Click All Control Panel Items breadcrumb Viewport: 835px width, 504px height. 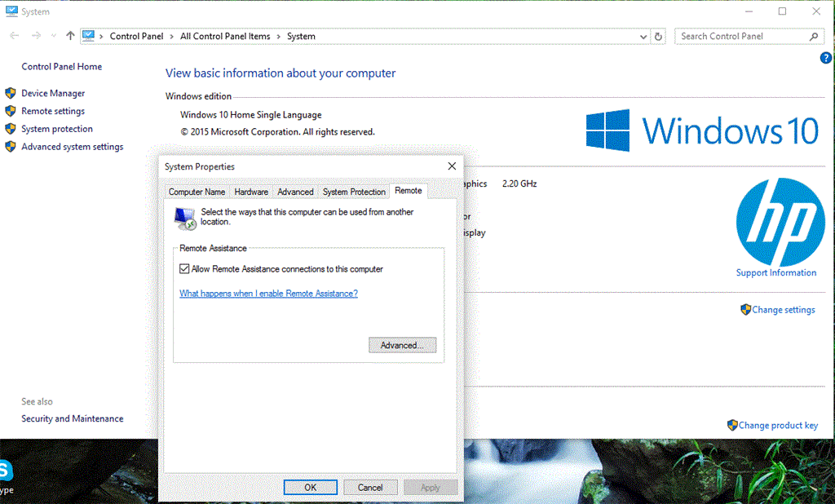[x=225, y=36]
